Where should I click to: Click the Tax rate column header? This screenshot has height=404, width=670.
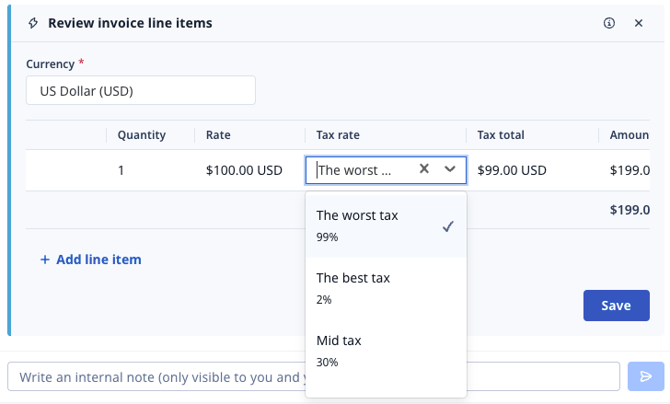[338, 135]
